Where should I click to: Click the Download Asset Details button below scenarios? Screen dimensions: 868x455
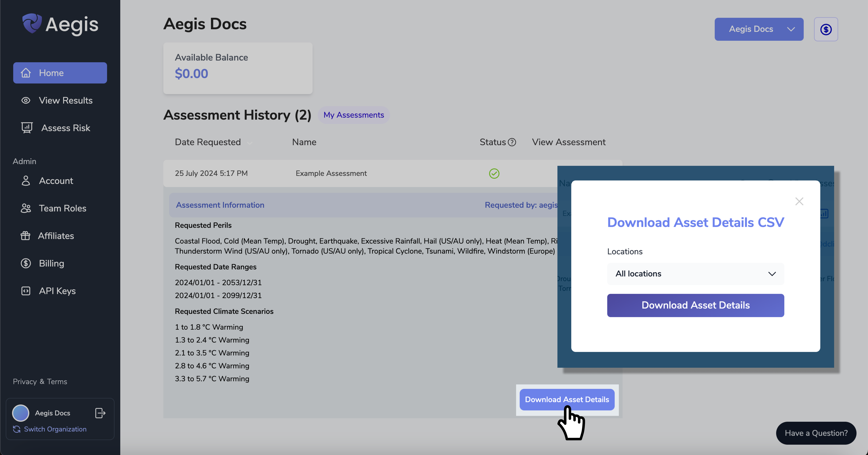pos(567,400)
